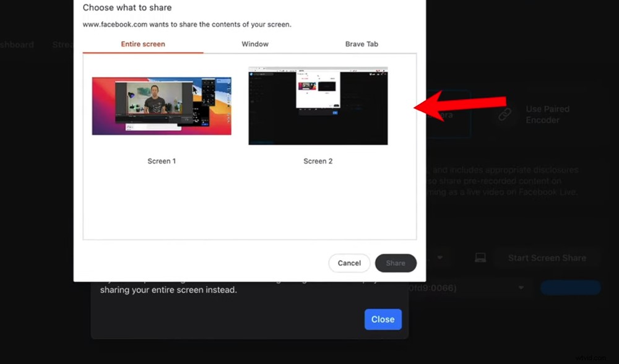Expand the dropdown left of the laptop icon
The height and width of the screenshot is (364, 619).
(439, 258)
